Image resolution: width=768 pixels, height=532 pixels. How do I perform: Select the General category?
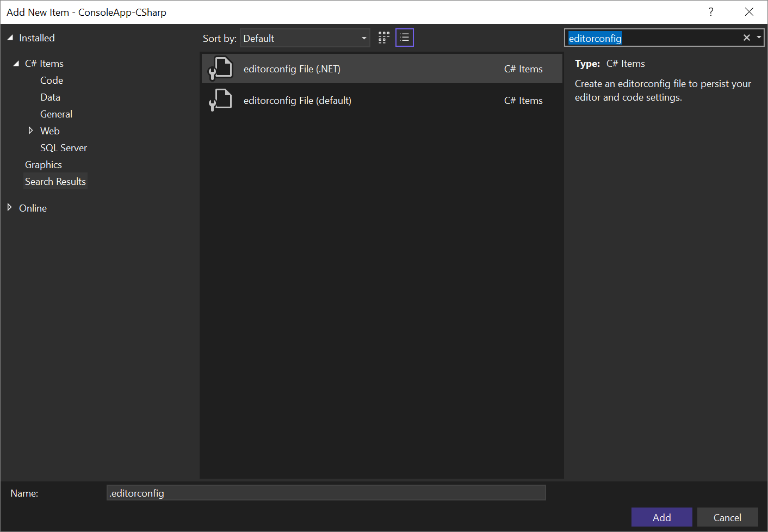[56, 114]
